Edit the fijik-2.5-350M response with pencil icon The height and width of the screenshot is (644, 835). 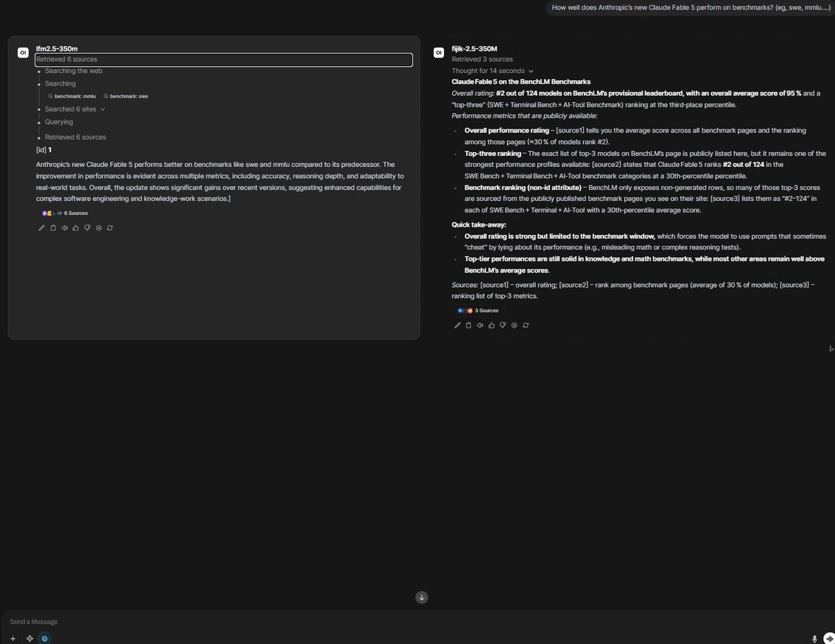[457, 325]
